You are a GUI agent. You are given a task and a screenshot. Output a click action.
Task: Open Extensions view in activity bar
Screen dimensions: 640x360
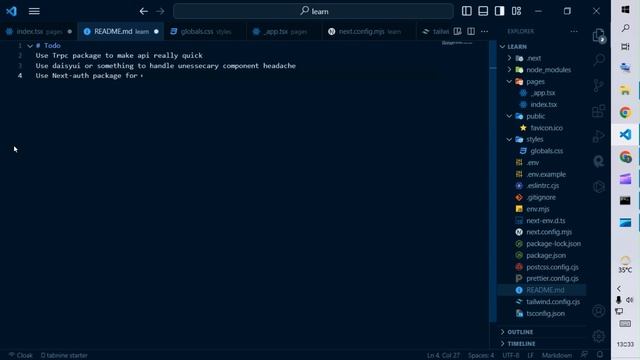click(599, 111)
